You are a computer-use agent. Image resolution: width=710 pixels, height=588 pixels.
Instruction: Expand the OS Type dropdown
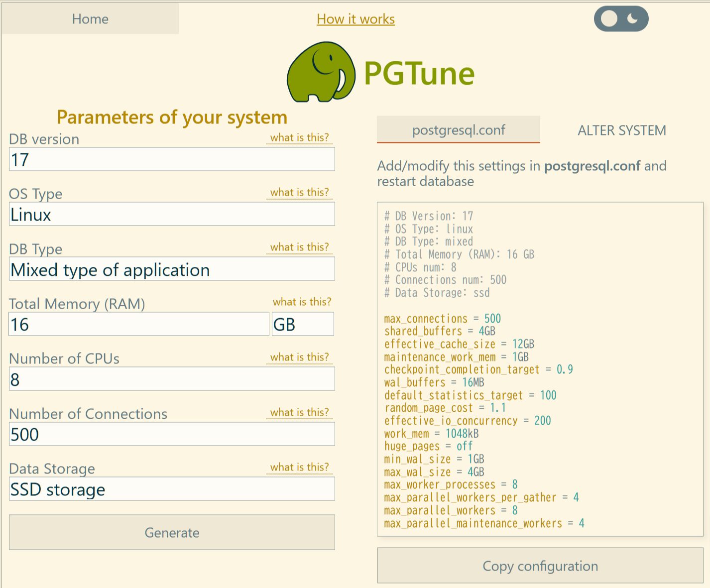(172, 215)
